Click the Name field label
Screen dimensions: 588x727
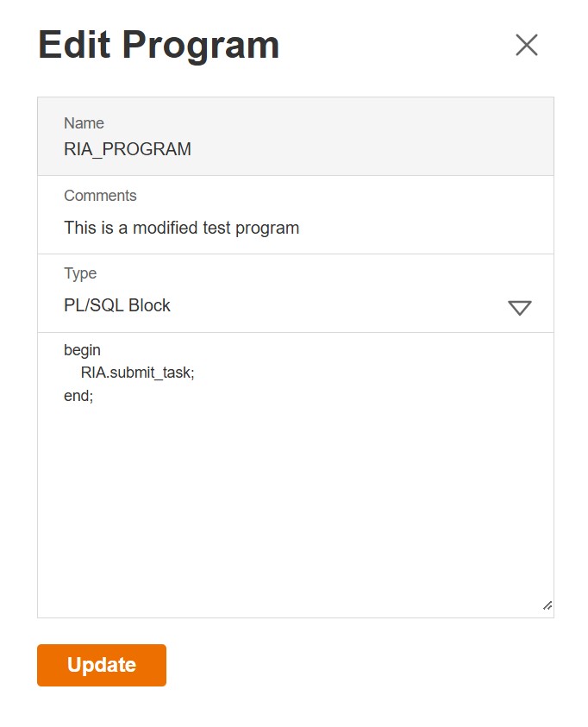point(84,123)
